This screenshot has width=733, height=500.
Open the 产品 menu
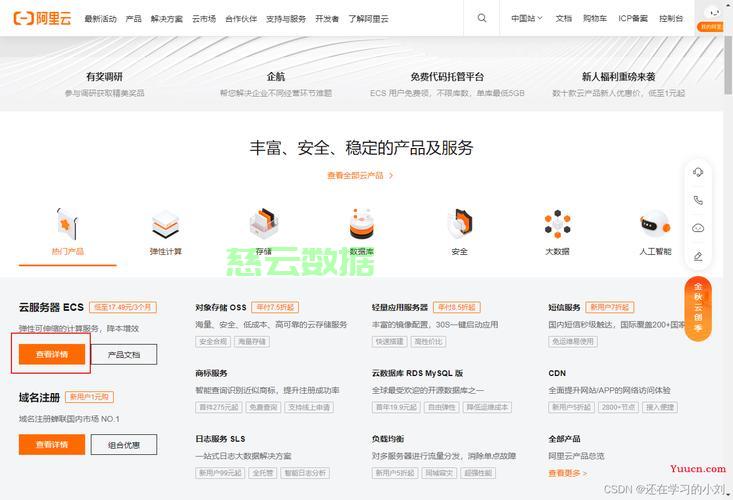point(134,19)
